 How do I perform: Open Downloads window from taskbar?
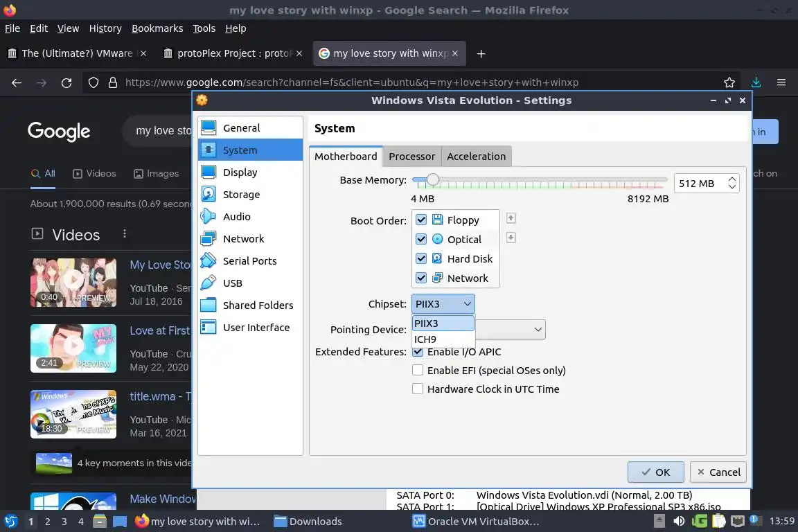pos(308,521)
